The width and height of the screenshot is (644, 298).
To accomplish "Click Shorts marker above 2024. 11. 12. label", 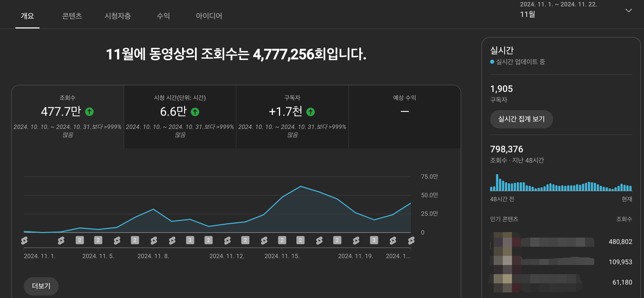I will [227, 240].
